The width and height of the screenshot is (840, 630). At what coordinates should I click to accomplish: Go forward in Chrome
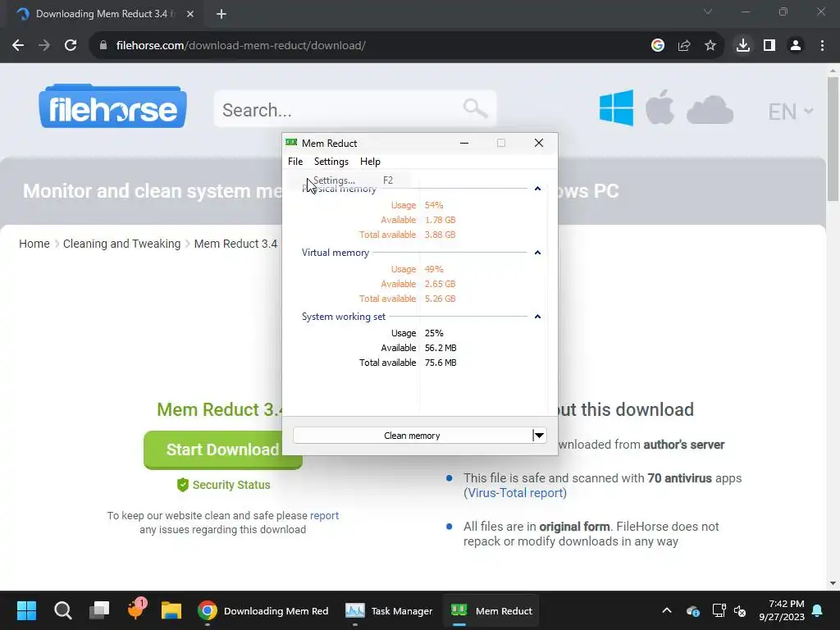[x=44, y=46]
